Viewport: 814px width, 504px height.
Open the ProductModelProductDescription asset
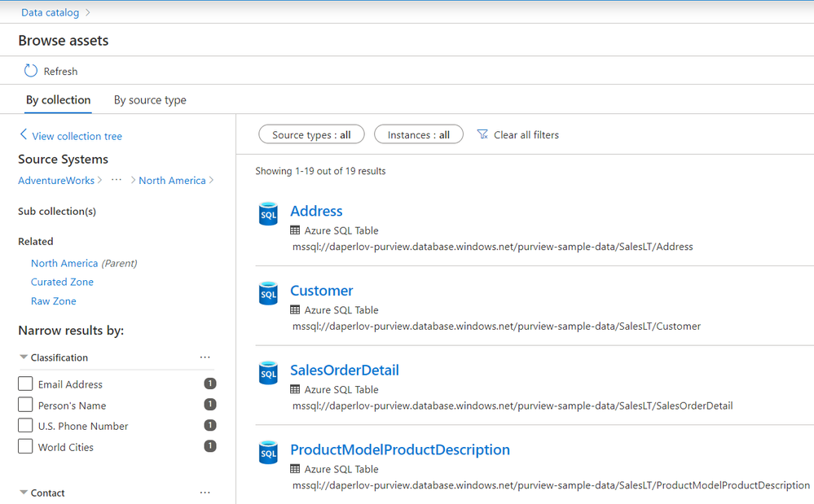(400, 449)
